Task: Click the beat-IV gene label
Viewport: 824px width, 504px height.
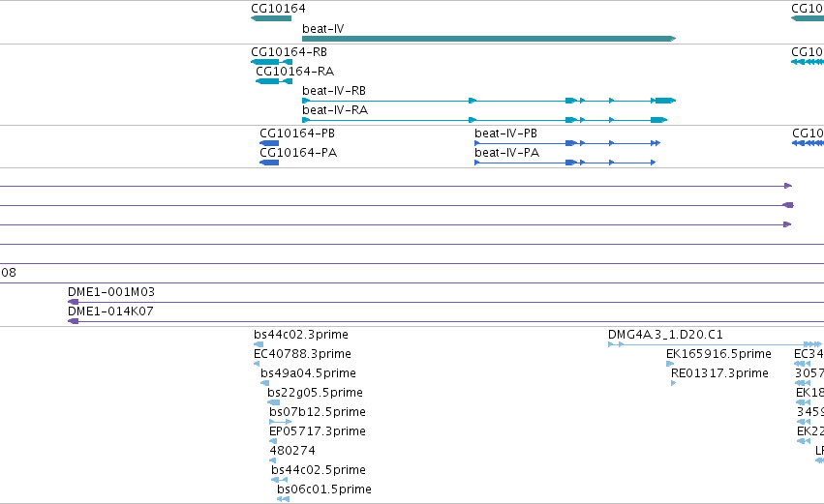Action: pyautogui.click(x=323, y=29)
